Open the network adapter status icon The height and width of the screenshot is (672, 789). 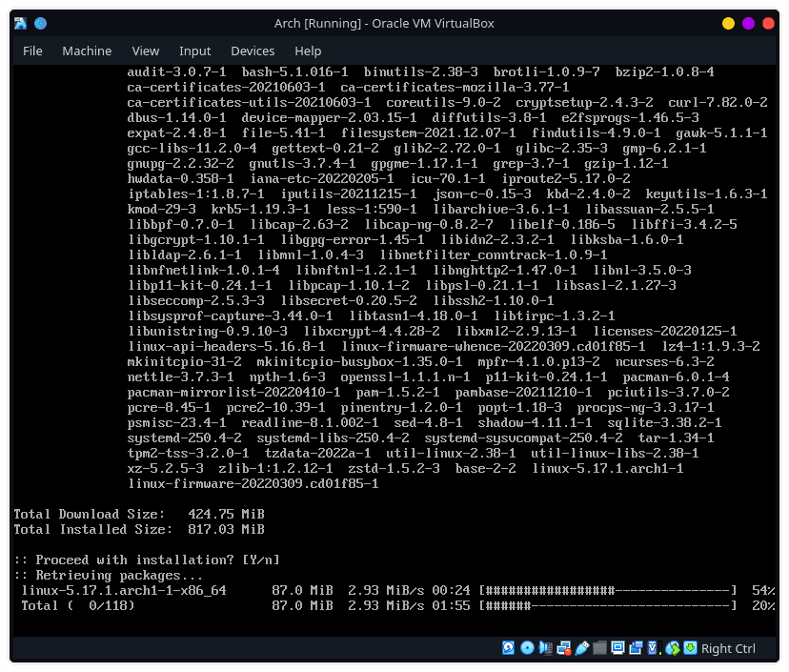(x=563, y=648)
